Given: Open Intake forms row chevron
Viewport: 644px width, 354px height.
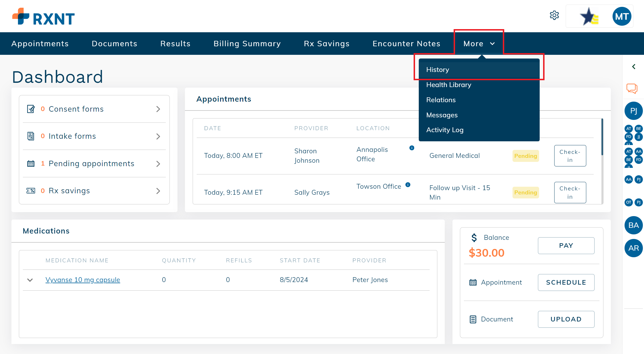Looking at the screenshot, I should point(158,136).
